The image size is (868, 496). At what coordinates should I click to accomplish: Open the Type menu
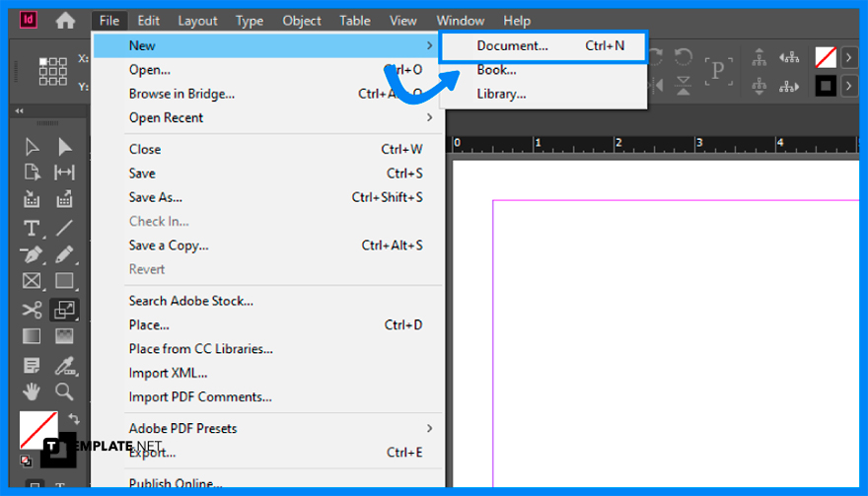[x=250, y=21]
